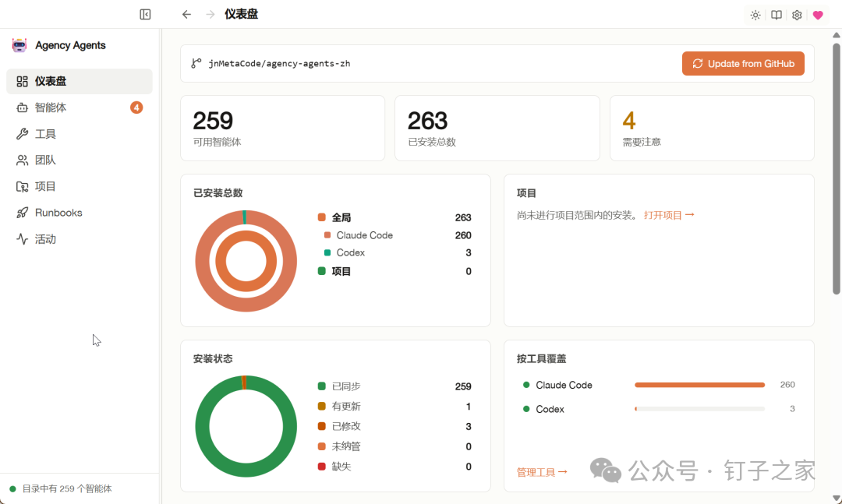Open 仪表盘 in the sidebar

pos(80,82)
